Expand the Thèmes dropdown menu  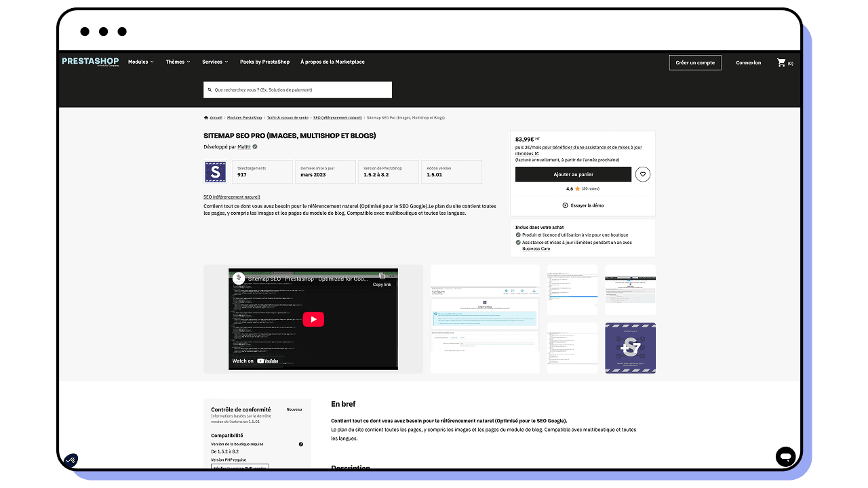pyautogui.click(x=178, y=62)
